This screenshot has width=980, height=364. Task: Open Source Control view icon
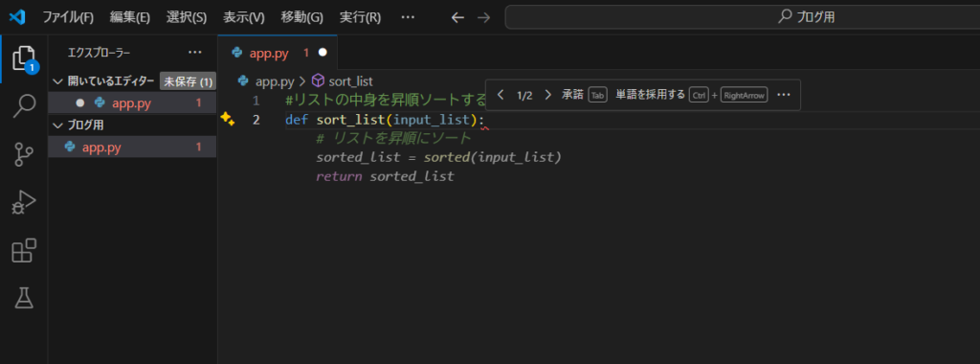pos(24,154)
